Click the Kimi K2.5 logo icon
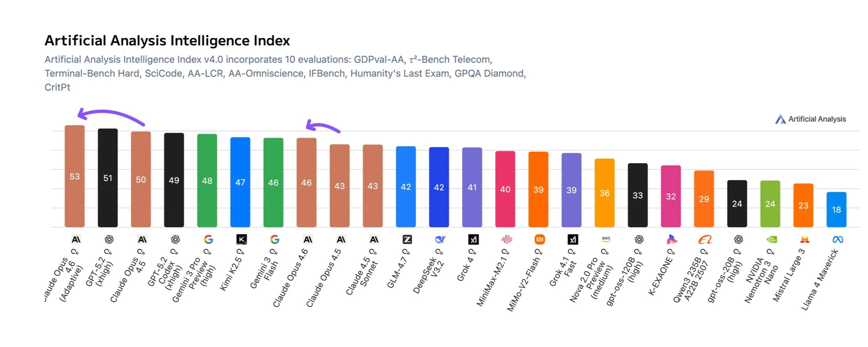Image resolution: width=868 pixels, height=347 pixels. click(241, 239)
